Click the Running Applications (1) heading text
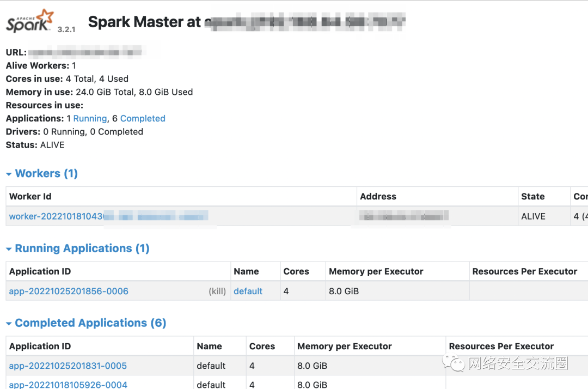This screenshot has width=588, height=389. [x=82, y=248]
